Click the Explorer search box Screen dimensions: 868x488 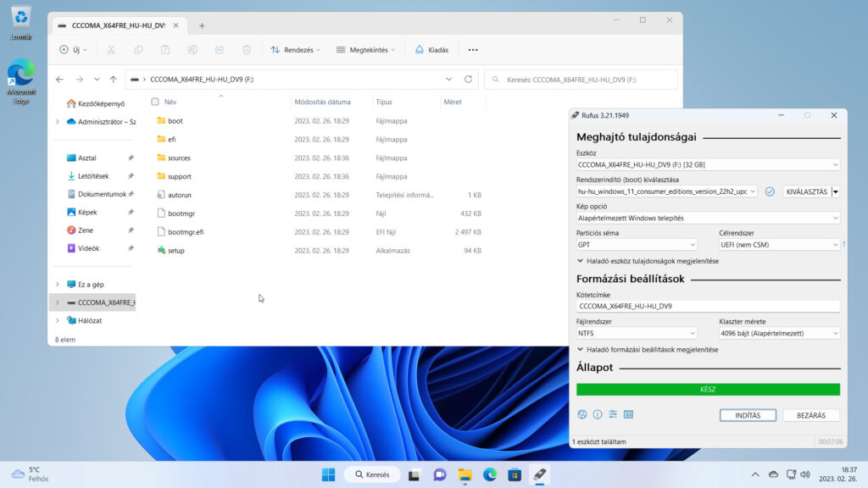tap(581, 80)
